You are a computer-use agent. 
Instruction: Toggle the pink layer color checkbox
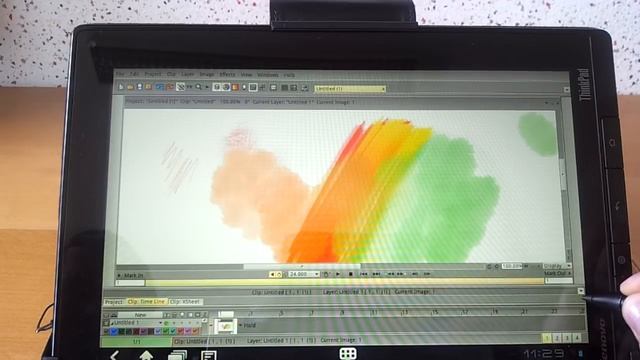188,331
